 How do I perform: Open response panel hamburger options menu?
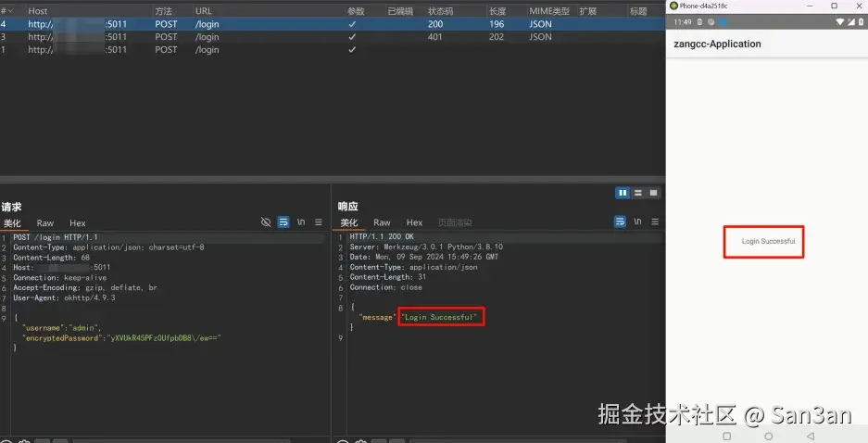click(x=655, y=221)
